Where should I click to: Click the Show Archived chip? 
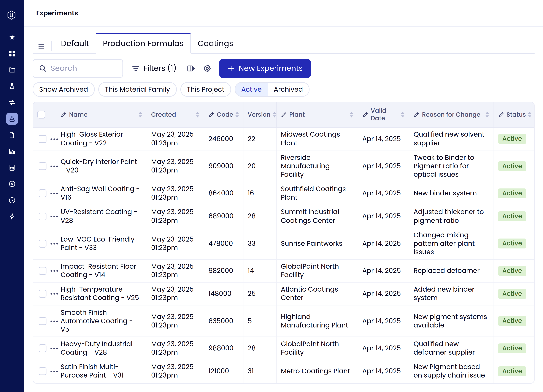point(64,90)
